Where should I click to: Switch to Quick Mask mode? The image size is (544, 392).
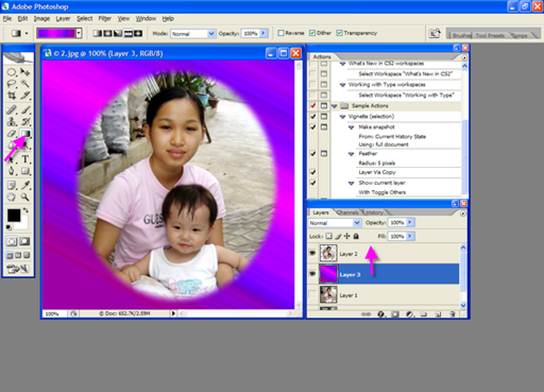coord(25,241)
